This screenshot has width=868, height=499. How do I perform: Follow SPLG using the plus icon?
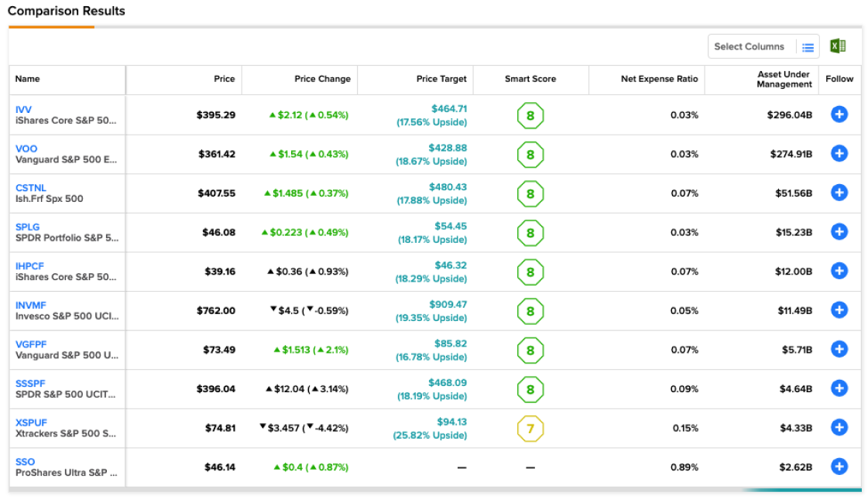click(x=839, y=232)
